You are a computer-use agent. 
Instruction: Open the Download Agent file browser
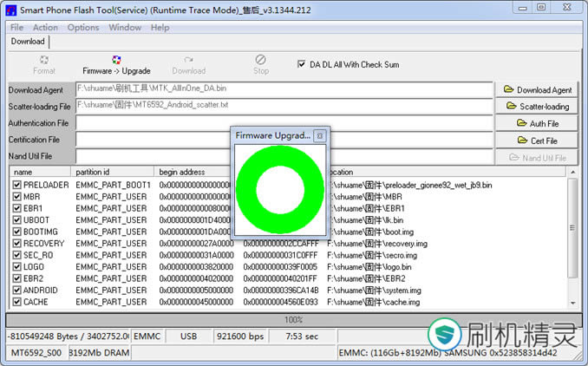537,89
